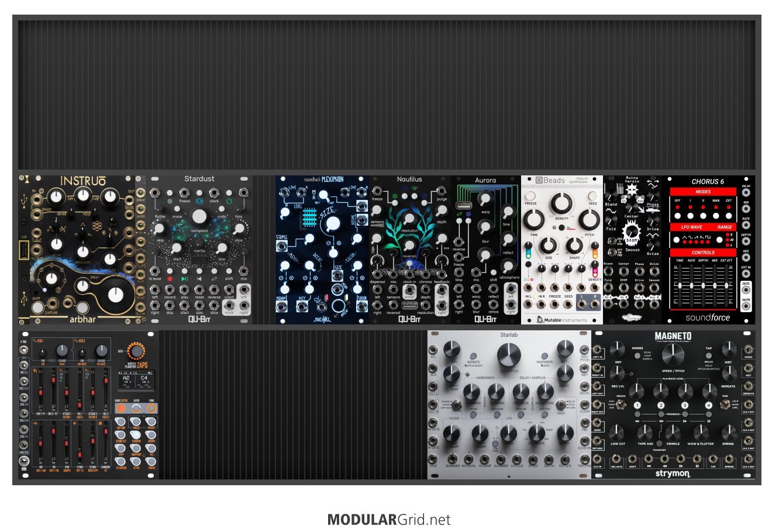Screen dimensions: 779x532
Task: Click the clock input jack on Stardust
Action: pyautogui.click(x=214, y=192)
